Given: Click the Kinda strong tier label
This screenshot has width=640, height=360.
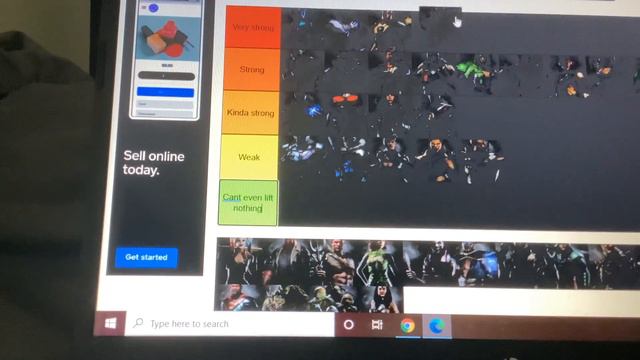Looking at the screenshot, I should (250, 113).
